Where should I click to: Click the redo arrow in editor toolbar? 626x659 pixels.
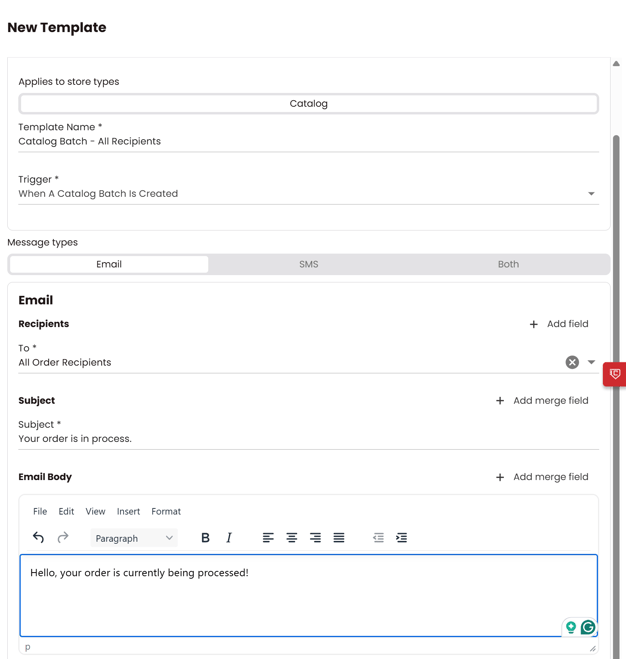pos(63,538)
